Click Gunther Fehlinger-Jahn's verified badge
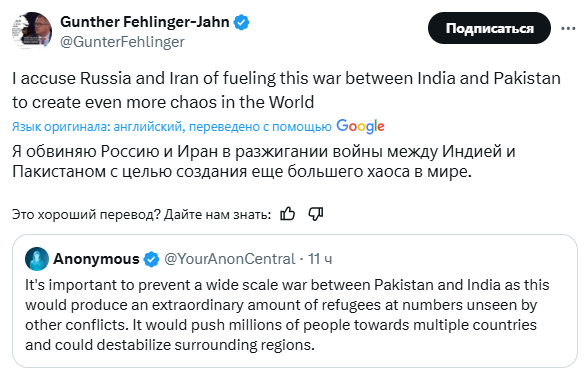Image resolution: width=586 pixels, height=382 pixels. [241, 22]
